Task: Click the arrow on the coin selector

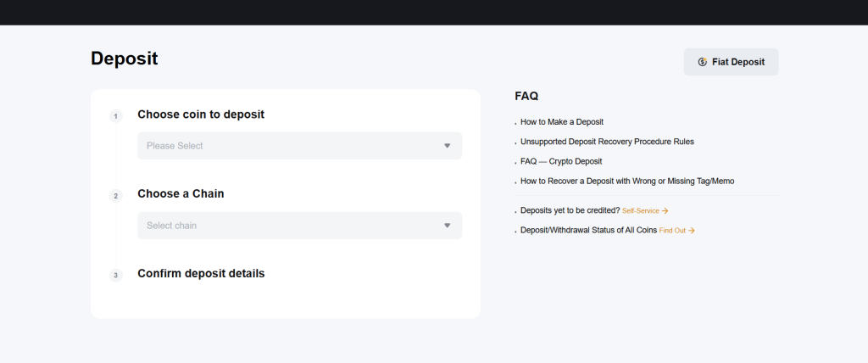Action: [448, 146]
